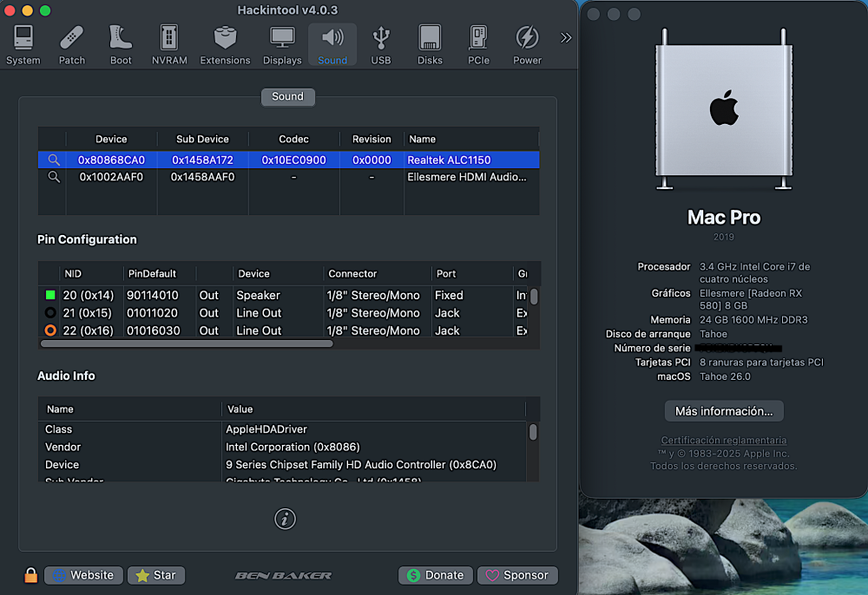Click the orange jack color for NID 22
Viewport: 868px width, 595px height.
[x=50, y=330]
